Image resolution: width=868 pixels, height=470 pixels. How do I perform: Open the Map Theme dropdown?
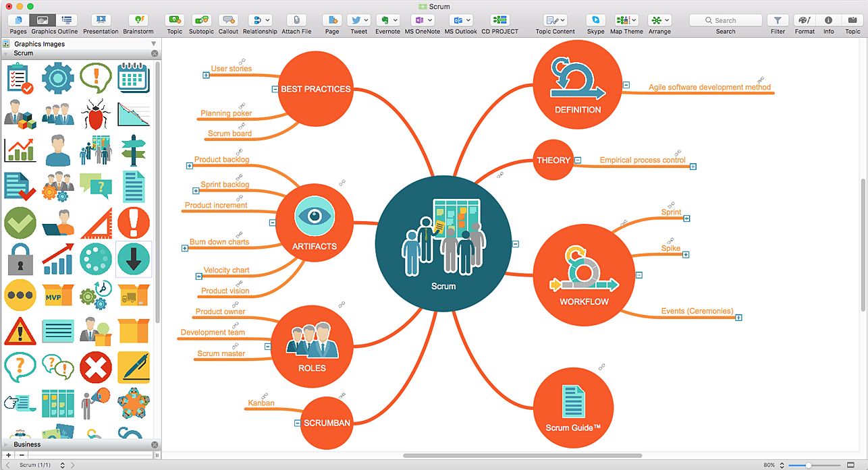pos(626,21)
